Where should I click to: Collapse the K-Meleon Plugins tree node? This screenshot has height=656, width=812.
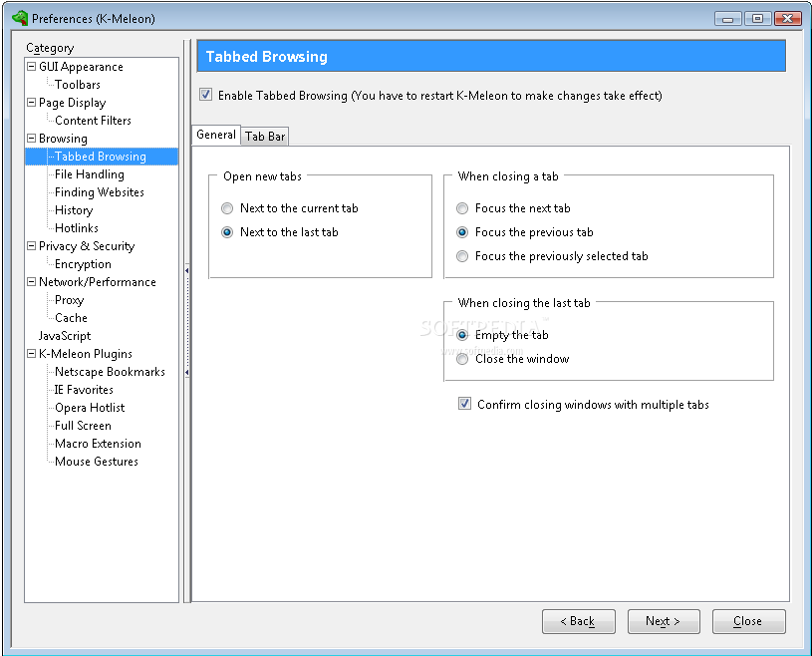tap(31, 353)
